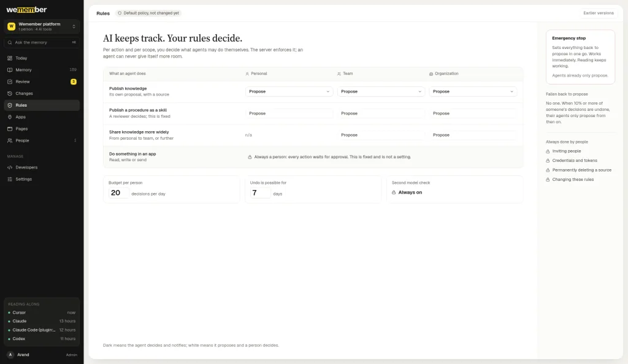Go to the Memory section
This screenshot has width=628, height=364.
pyautogui.click(x=42, y=70)
